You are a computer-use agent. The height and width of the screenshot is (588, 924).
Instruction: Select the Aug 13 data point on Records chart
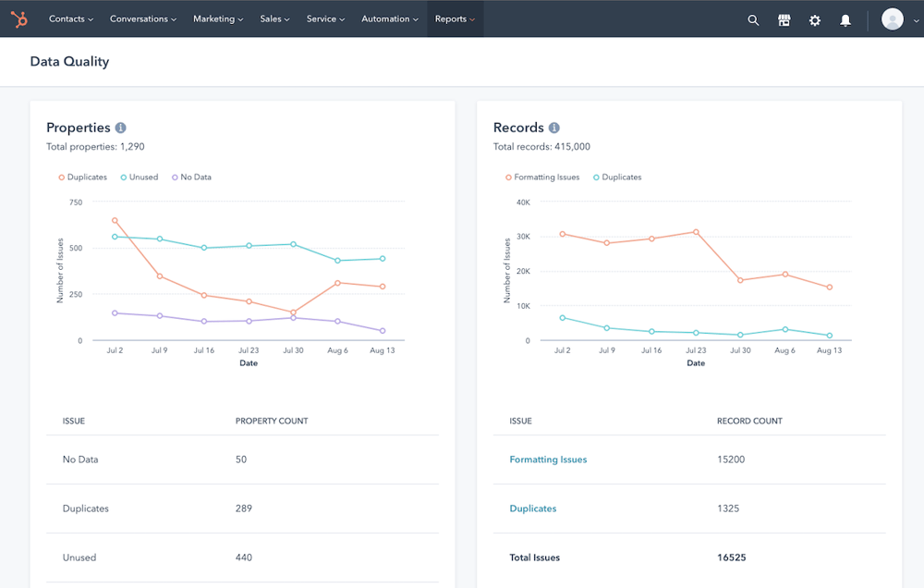pyautogui.click(x=829, y=287)
